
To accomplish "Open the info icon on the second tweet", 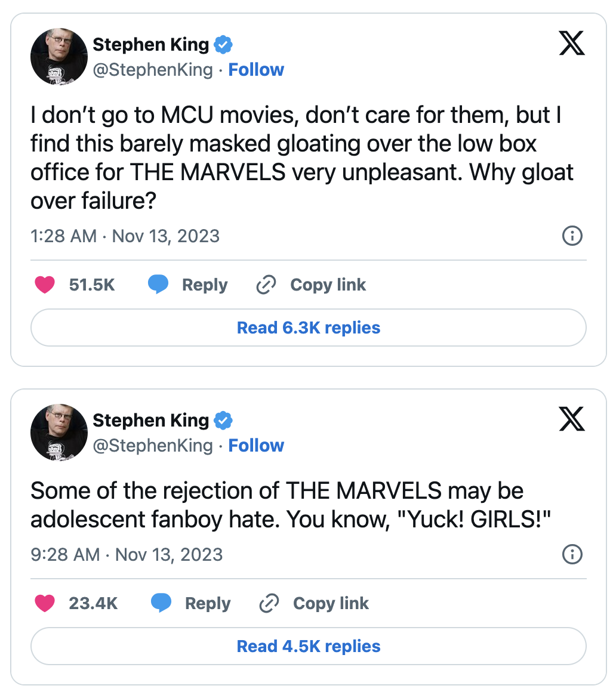I will [x=572, y=555].
